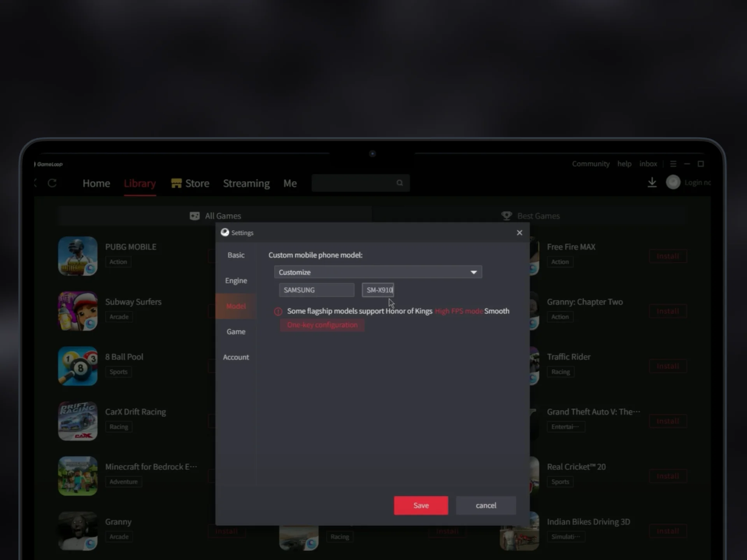Expand the Engine settings section
747x560 pixels.
click(235, 280)
